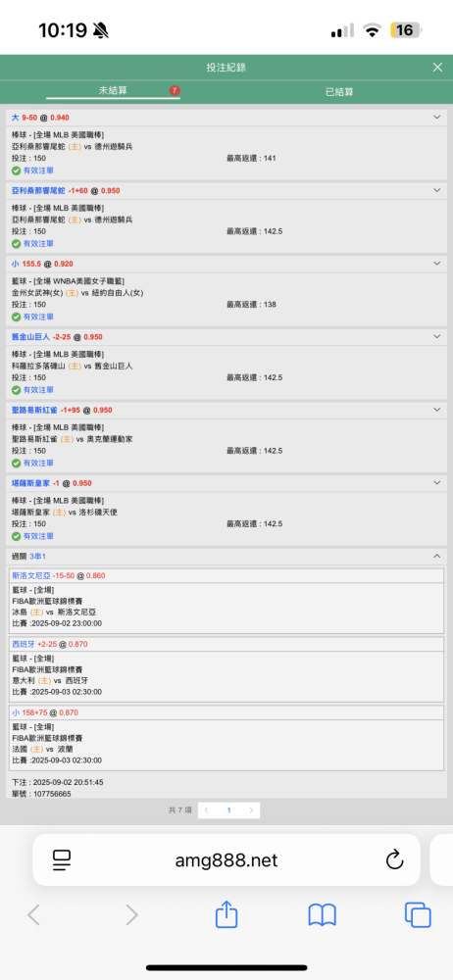Collapse the 堪薩斯皇家 -1 bet chevron

pyautogui.click(x=436, y=482)
